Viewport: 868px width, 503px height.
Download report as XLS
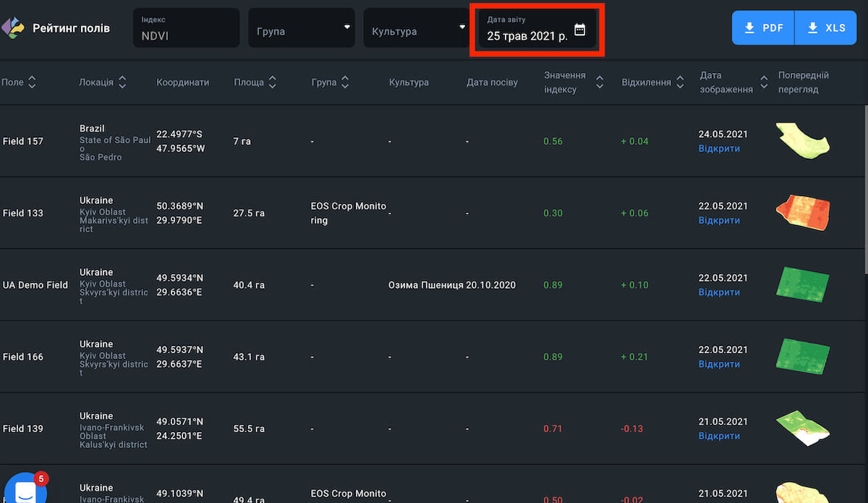click(825, 28)
